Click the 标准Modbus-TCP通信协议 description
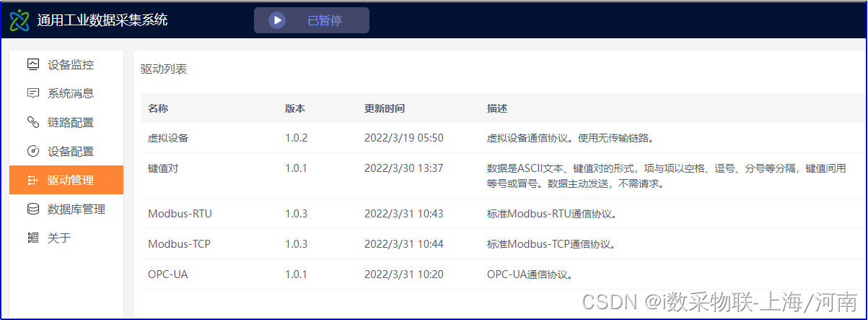868x320 pixels. pyautogui.click(x=552, y=244)
